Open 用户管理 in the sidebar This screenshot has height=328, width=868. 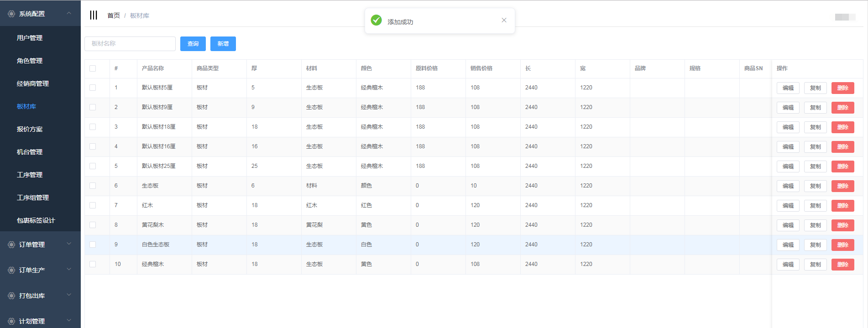pos(30,38)
